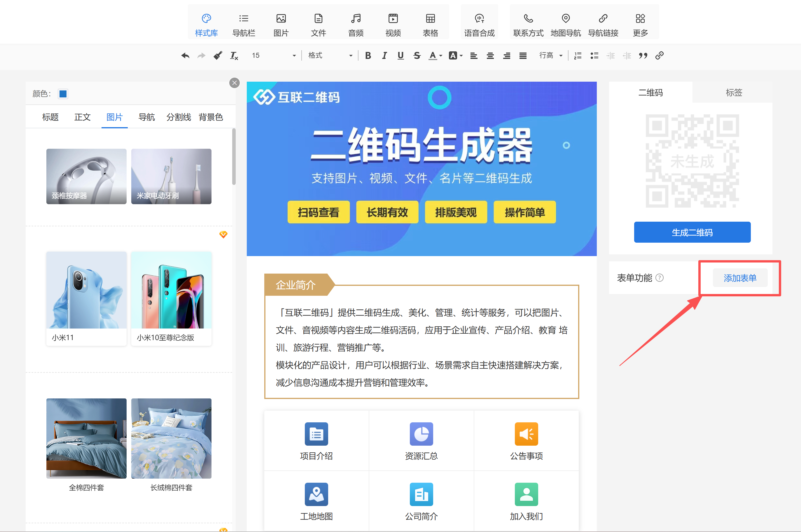The image size is (801, 532).
Task: Switch to the 标签 tab
Action: pos(734,92)
